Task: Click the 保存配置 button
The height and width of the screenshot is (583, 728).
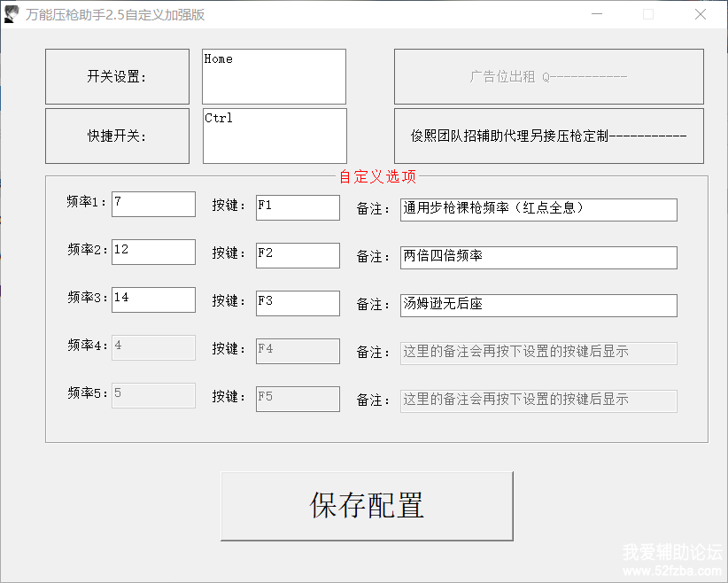Action: point(367,506)
